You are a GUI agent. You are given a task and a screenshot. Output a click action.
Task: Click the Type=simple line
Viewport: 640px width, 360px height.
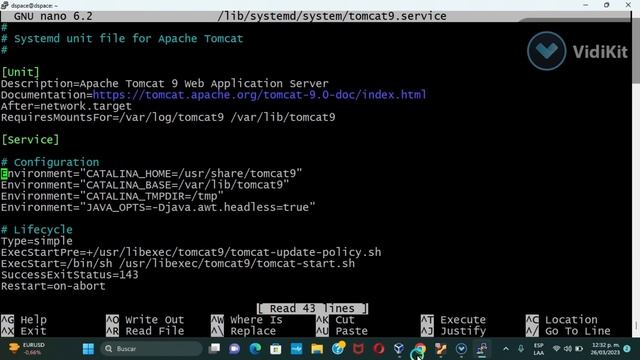37,241
